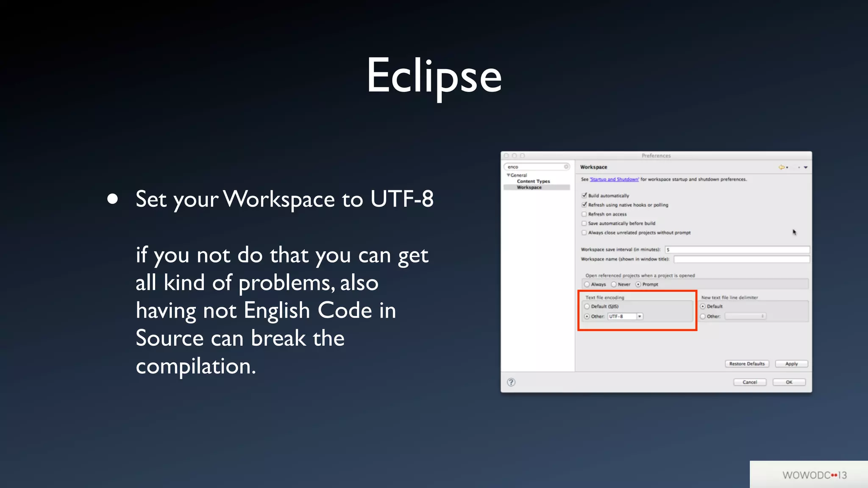Click 'Open referenced projects when a project is opened' label
This screenshot has height=488, width=868.
[x=640, y=276]
